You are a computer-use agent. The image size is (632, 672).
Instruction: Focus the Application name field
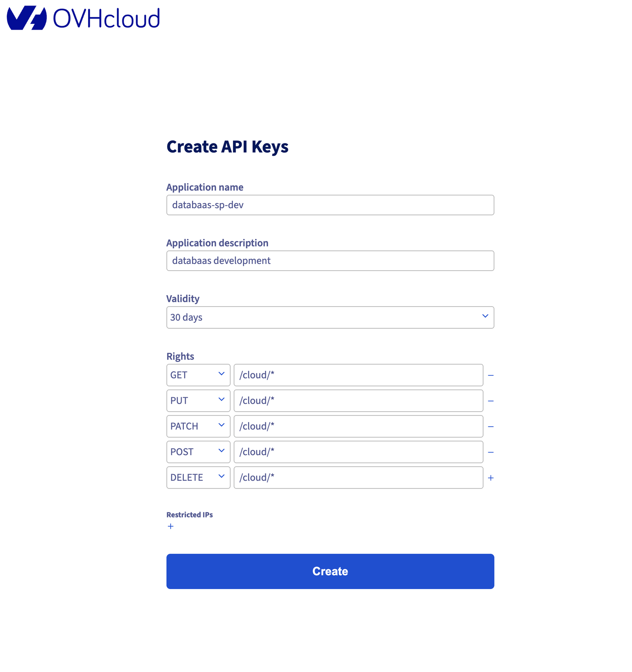click(330, 205)
